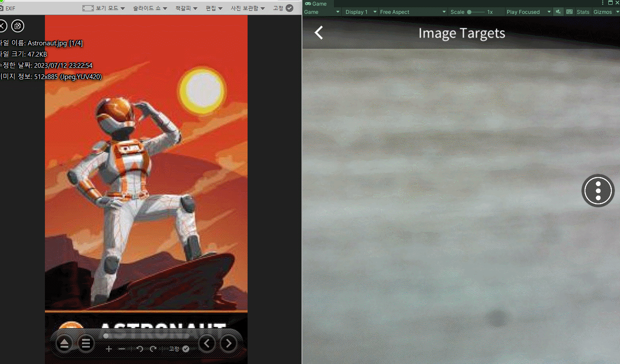The image size is (620, 364).
Task: Open the 사진 보관함 menu
Action: click(248, 8)
